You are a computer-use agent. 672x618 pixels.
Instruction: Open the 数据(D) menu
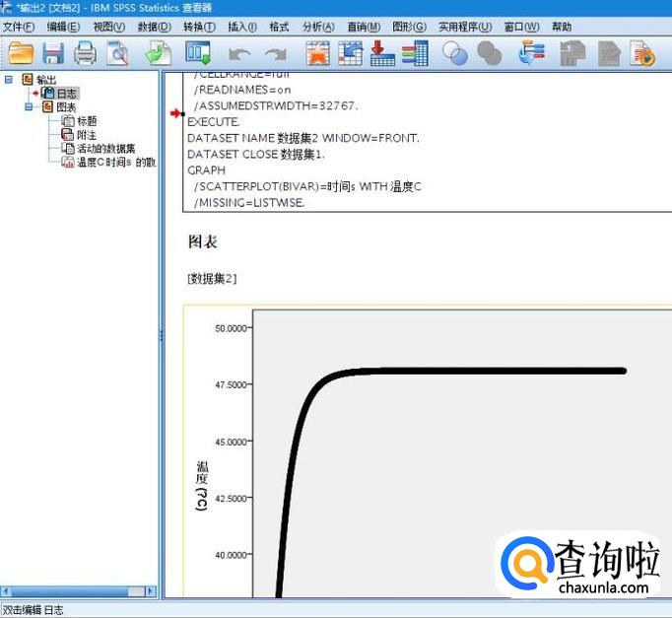tap(155, 27)
